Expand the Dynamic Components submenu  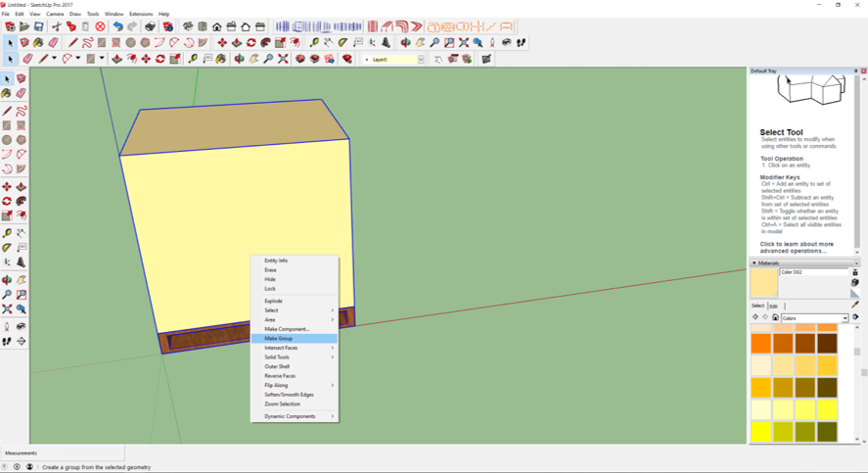(295, 416)
